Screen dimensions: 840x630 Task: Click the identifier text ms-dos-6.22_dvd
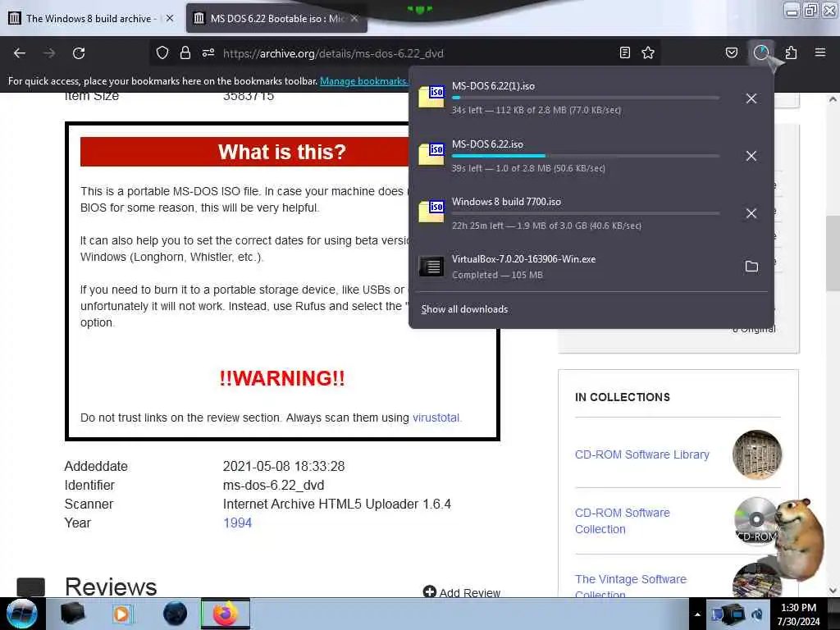273,486
